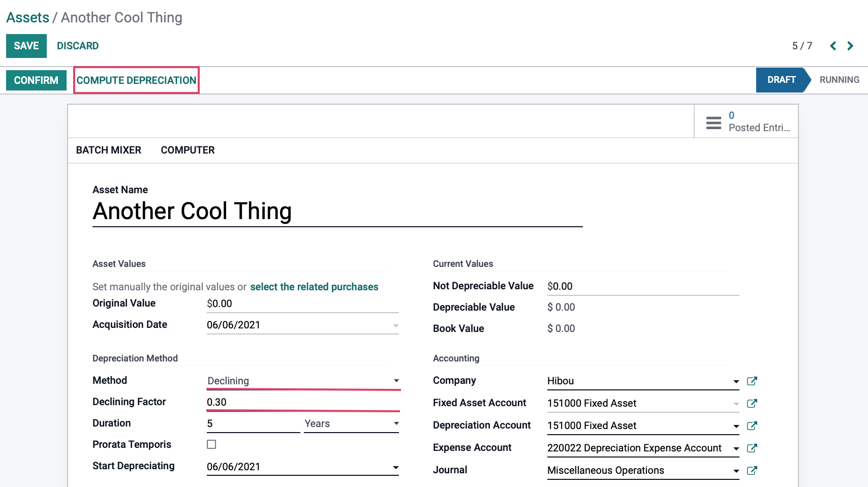Open Assets breadcrumb link
This screenshot has height=487, width=868.
(x=27, y=17)
